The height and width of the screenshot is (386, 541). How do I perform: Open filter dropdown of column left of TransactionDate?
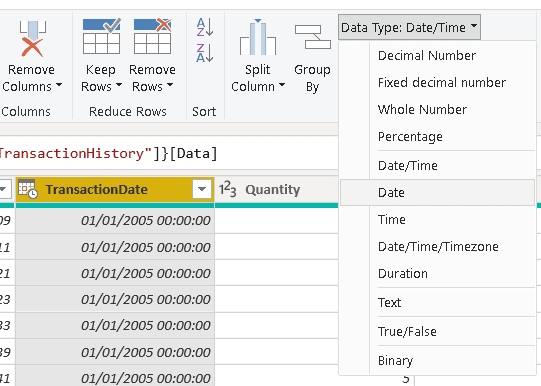click(x=4, y=189)
